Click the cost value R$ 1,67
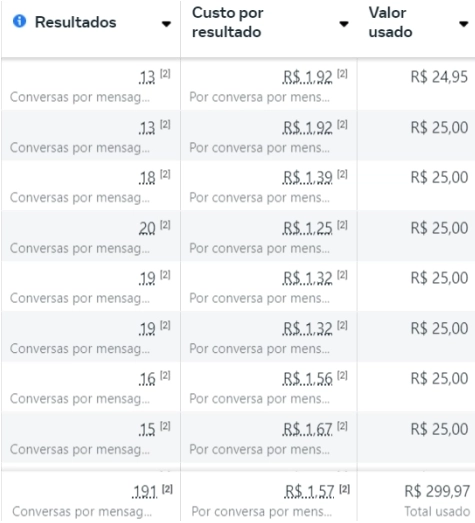 pyautogui.click(x=307, y=430)
